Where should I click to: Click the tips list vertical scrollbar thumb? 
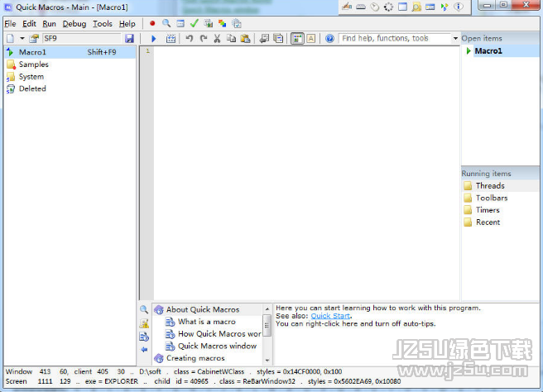tap(267, 325)
